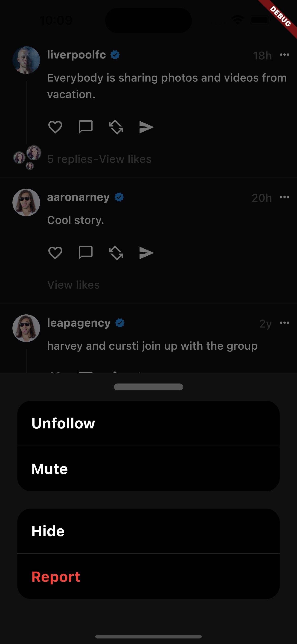Screen dimensions: 297x644
Task: Tap the leapagency username
Action: 79,323
